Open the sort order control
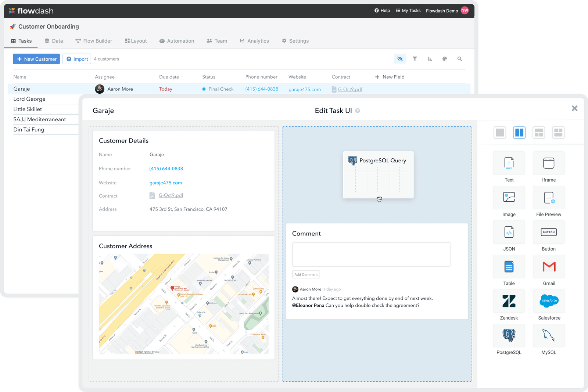Image resolution: width=588 pixels, height=392 pixels. (430, 59)
